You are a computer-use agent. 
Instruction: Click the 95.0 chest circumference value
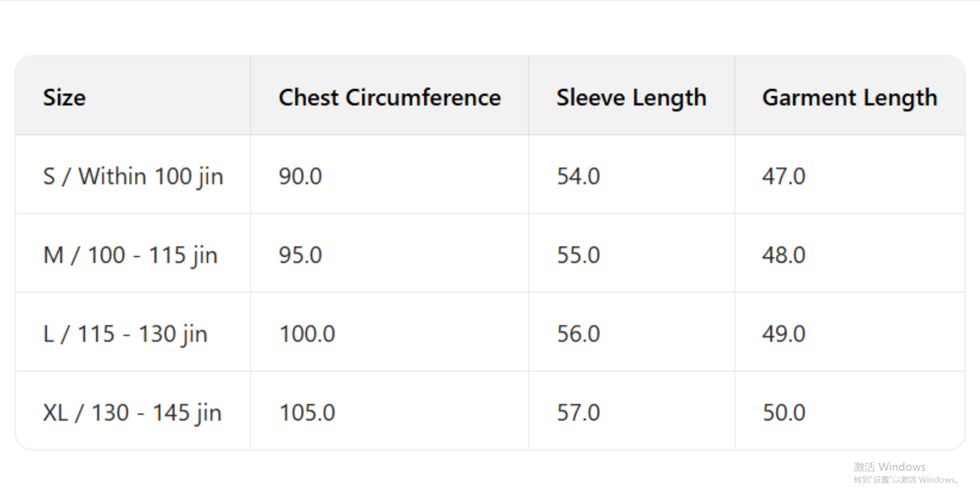[300, 255]
